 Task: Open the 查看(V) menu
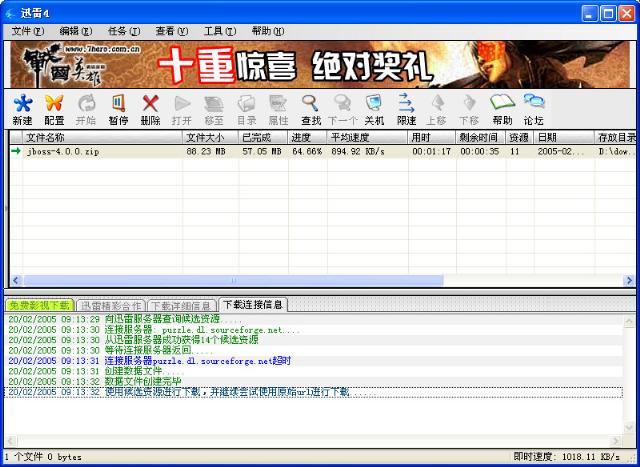(172, 31)
